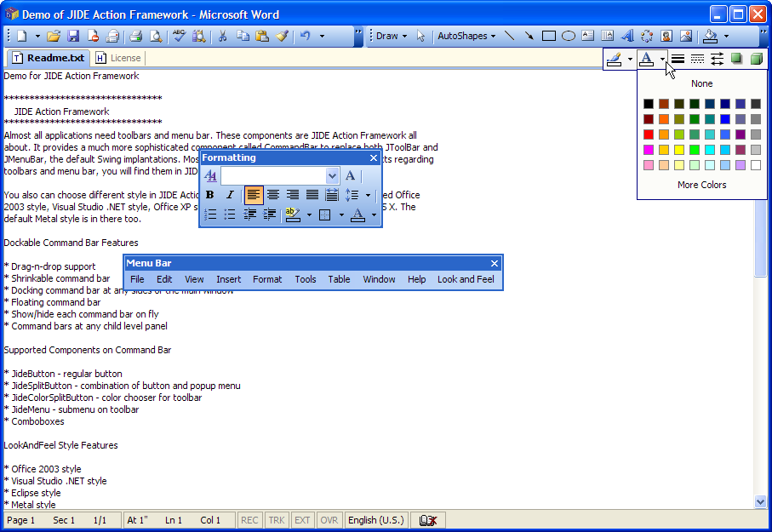
Task: Toggle Justify alignment in Formatting toolbar
Action: click(312, 195)
